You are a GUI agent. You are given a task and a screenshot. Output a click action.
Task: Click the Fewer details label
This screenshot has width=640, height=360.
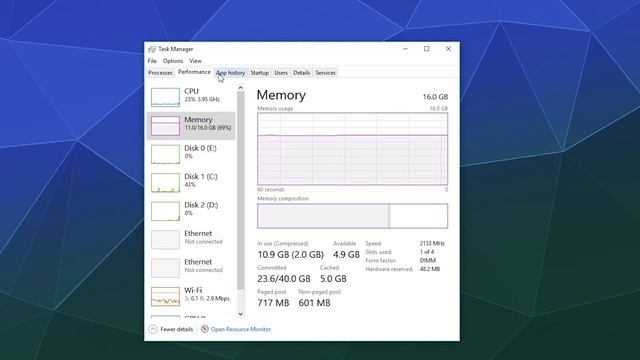176,329
